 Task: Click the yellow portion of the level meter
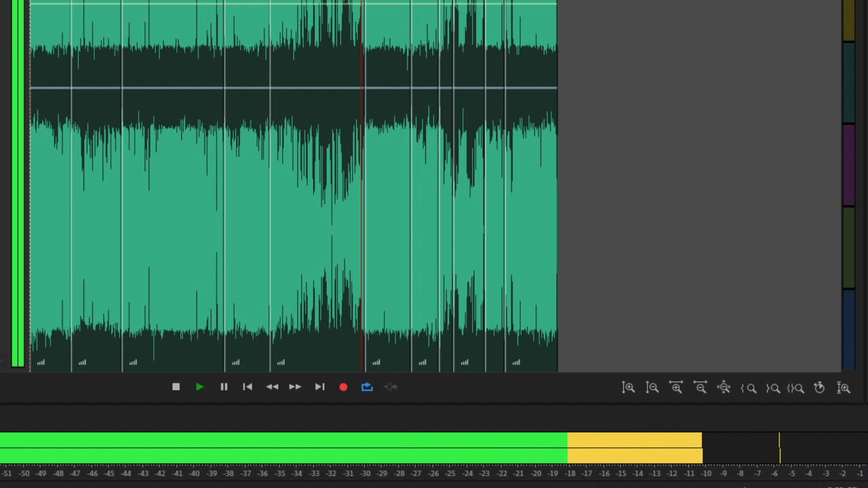tap(635, 448)
